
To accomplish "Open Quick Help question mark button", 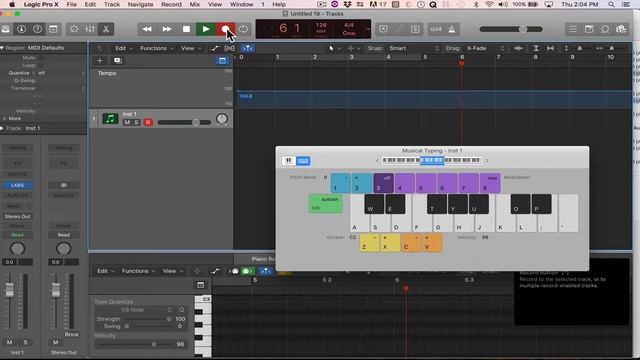I will click(37, 29).
